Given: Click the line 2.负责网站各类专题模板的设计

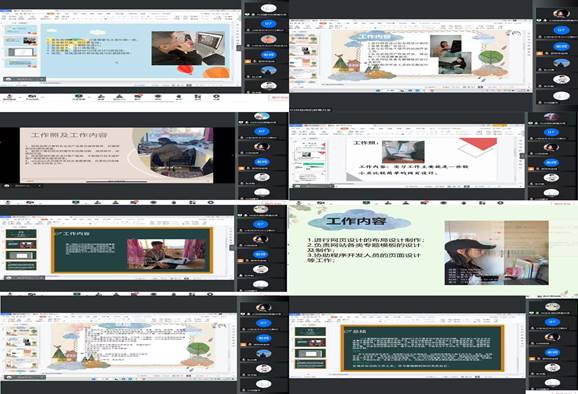Looking at the screenshot, I should point(364,245).
